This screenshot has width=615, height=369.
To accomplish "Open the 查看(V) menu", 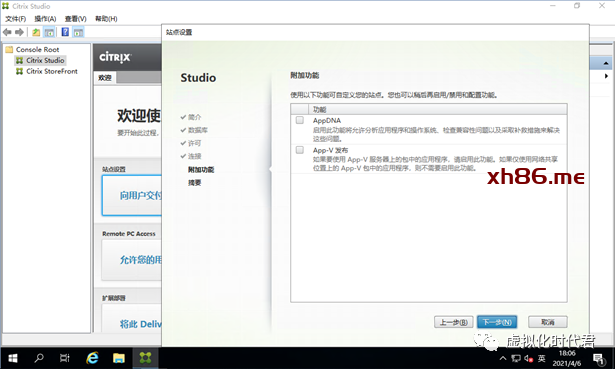I will [75, 19].
